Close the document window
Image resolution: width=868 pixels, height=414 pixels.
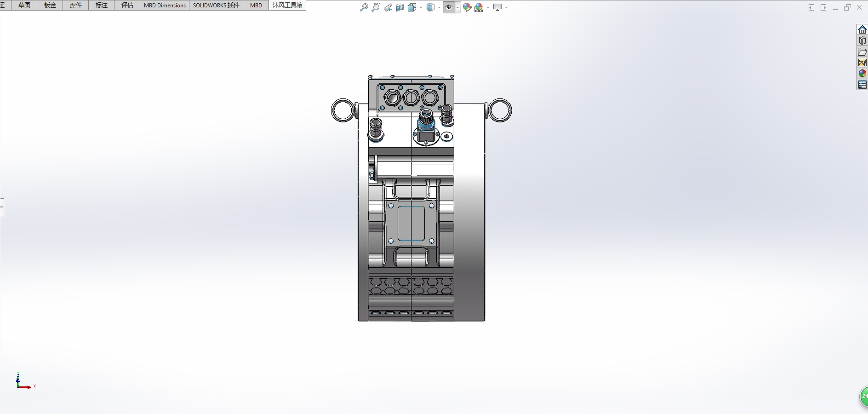[859, 7]
